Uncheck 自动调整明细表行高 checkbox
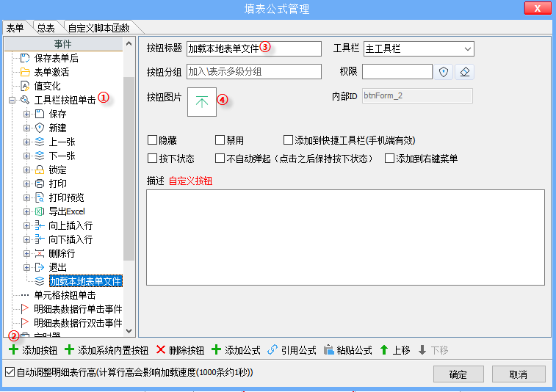Screen dimensions: 556x392 (10, 372)
